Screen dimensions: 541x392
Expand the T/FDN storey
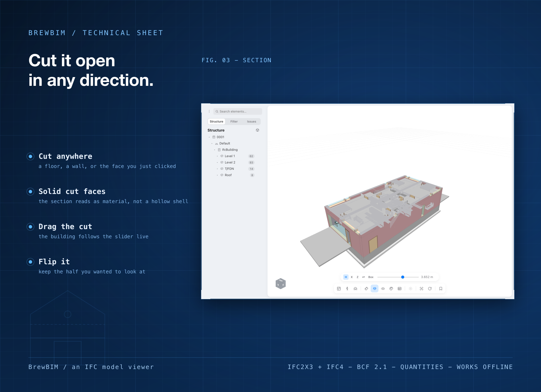(217, 169)
